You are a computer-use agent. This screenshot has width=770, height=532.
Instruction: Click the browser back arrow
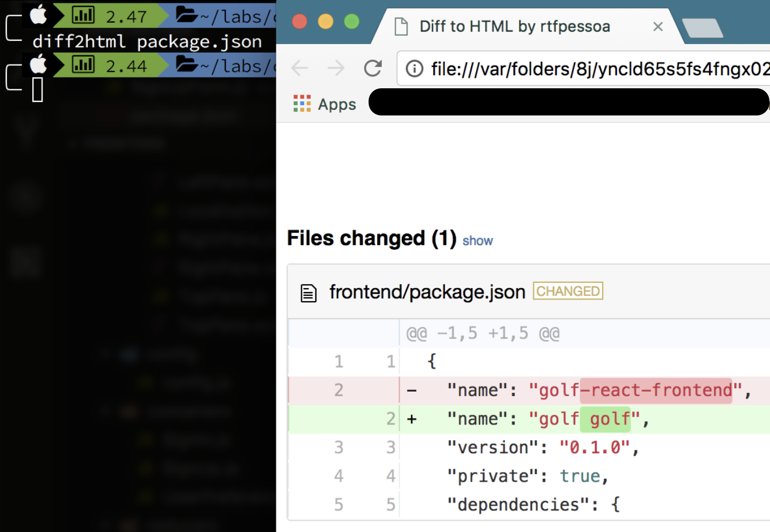[x=300, y=68]
